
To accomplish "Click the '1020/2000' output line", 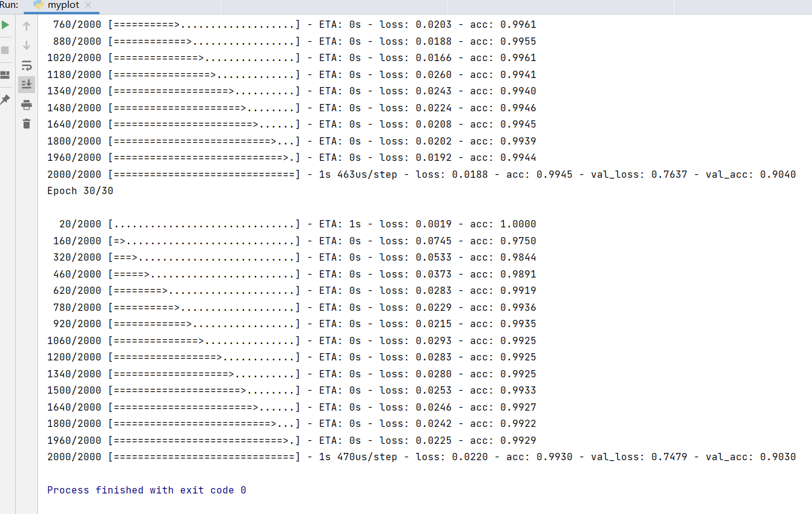I will pos(292,58).
